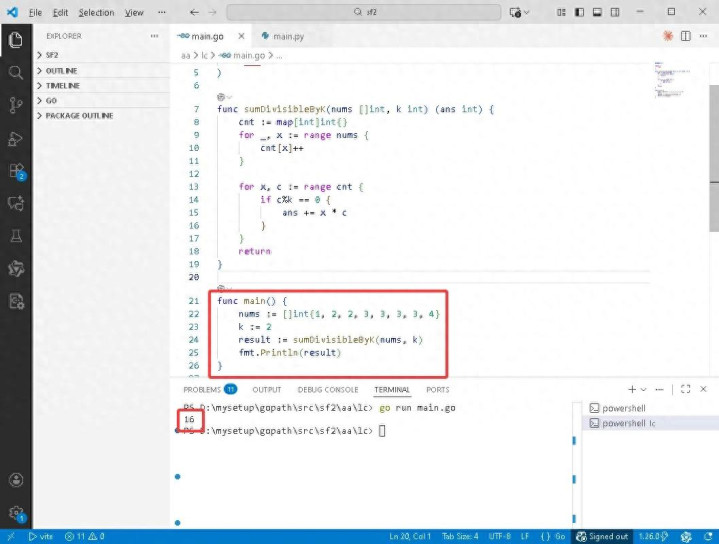719x544 pixels.
Task: Expand the PACKAGE OUTLINE section
Action: pos(78,116)
